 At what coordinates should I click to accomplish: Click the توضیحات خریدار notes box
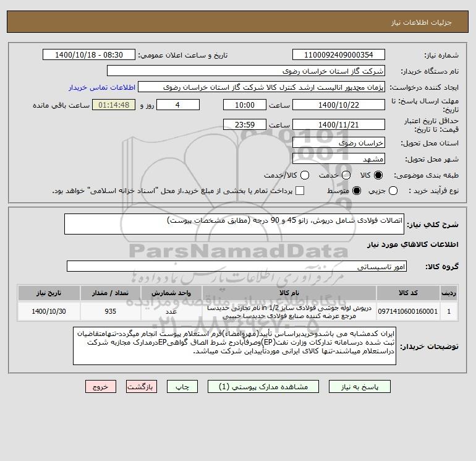[234, 346]
